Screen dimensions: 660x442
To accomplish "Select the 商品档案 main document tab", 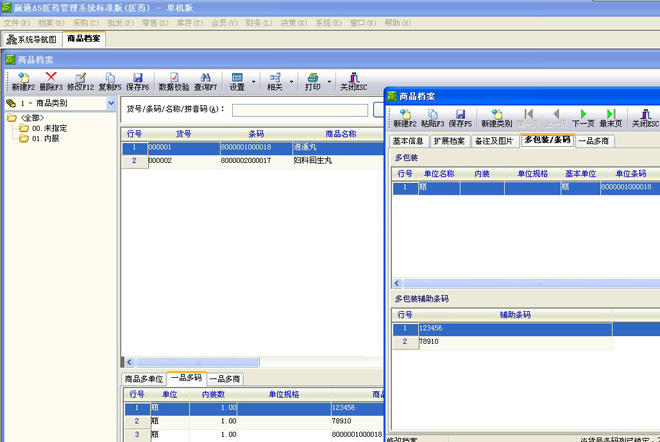I will pyautogui.click(x=84, y=39).
